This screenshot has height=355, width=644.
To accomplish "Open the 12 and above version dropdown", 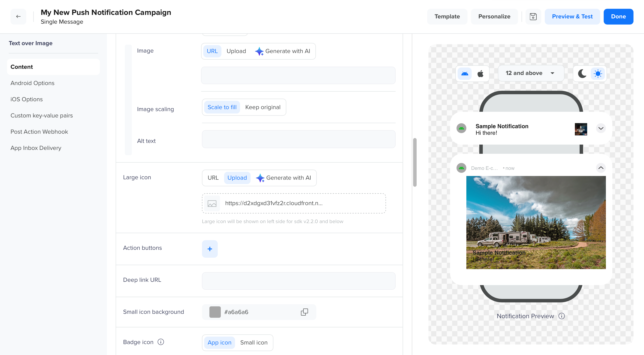I will 531,73.
